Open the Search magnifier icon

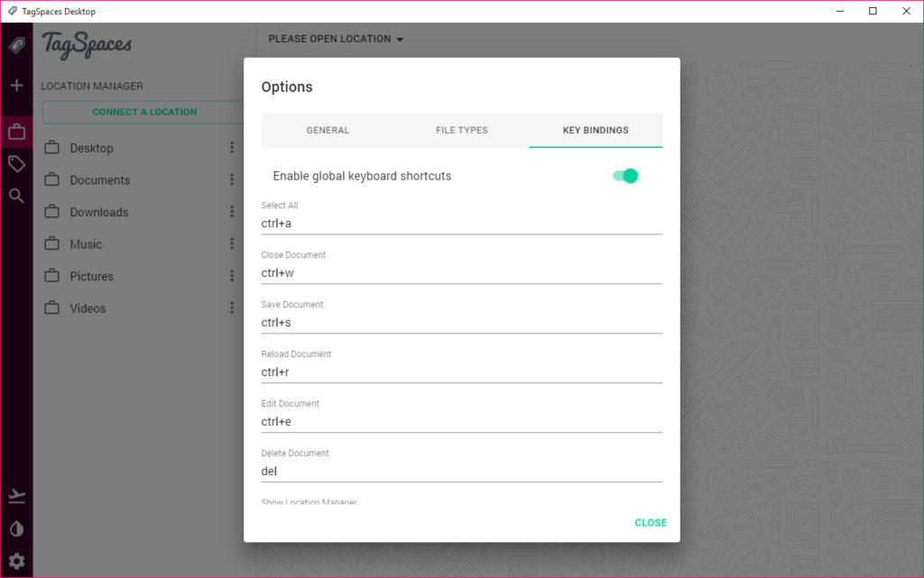(x=16, y=196)
